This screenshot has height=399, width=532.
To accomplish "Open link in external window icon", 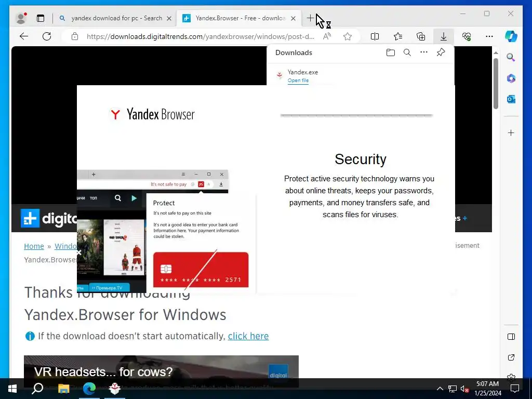I will point(511,357).
